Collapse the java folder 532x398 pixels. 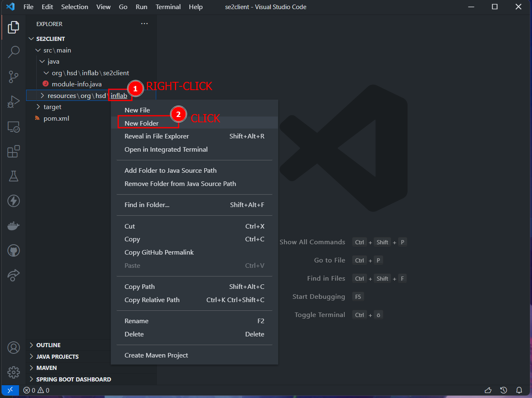[42, 62]
